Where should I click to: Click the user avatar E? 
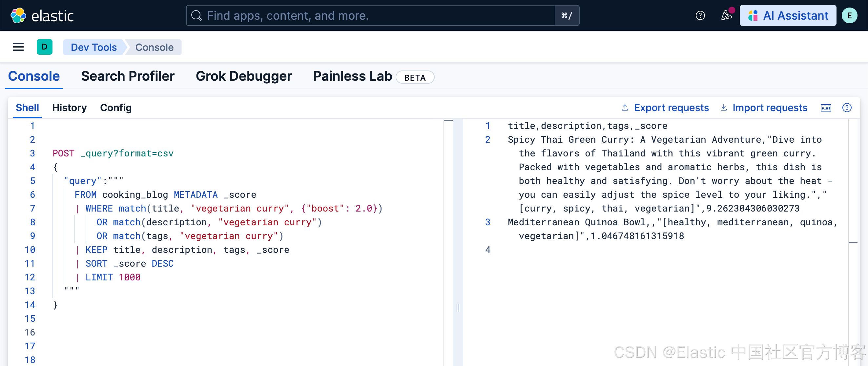click(x=849, y=15)
